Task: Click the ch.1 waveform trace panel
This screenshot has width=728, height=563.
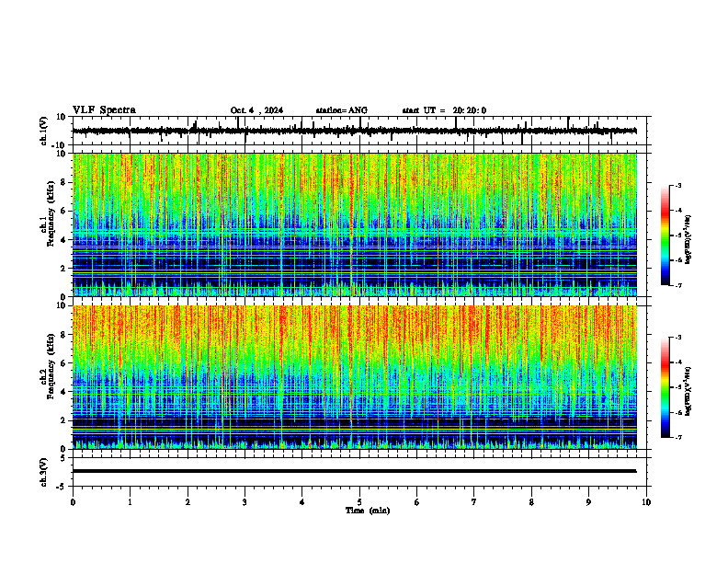Action: pyautogui.click(x=361, y=131)
